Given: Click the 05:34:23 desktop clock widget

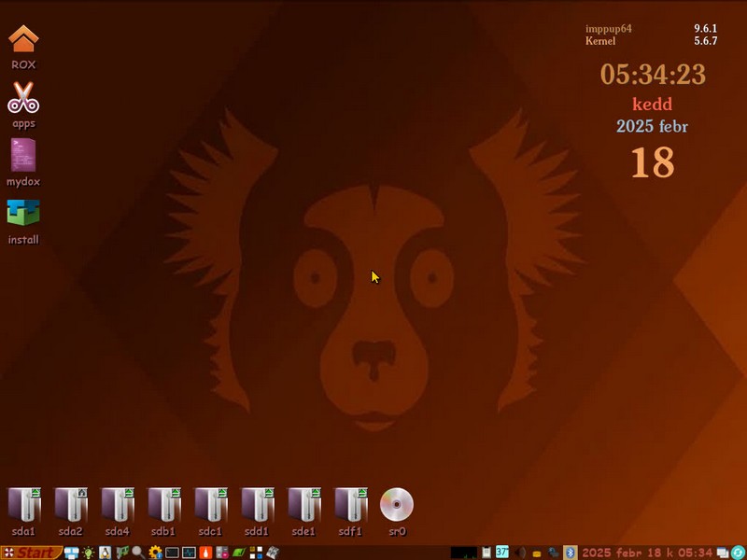Looking at the screenshot, I should tap(653, 75).
